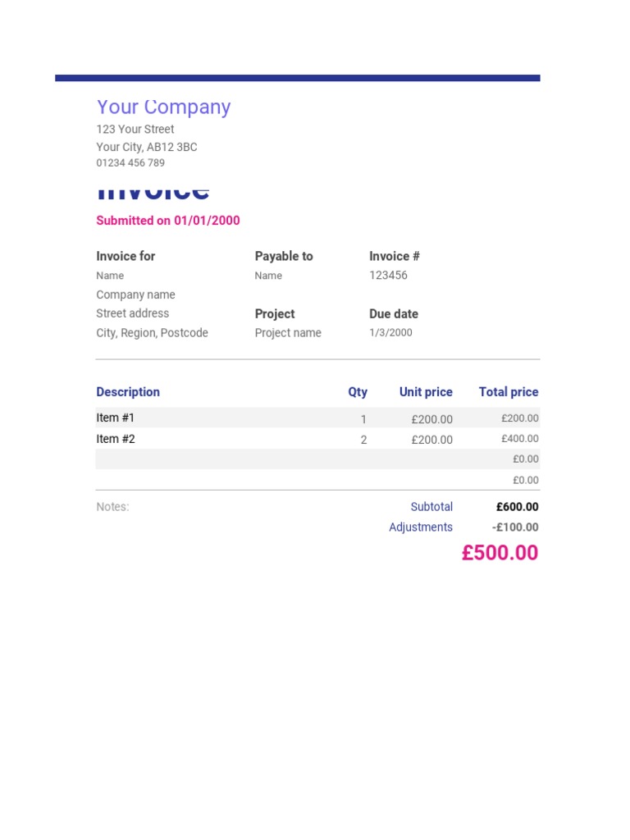The width and height of the screenshot is (630, 840).
Task: Click the Item #2 quantity cell
Action: point(363,440)
